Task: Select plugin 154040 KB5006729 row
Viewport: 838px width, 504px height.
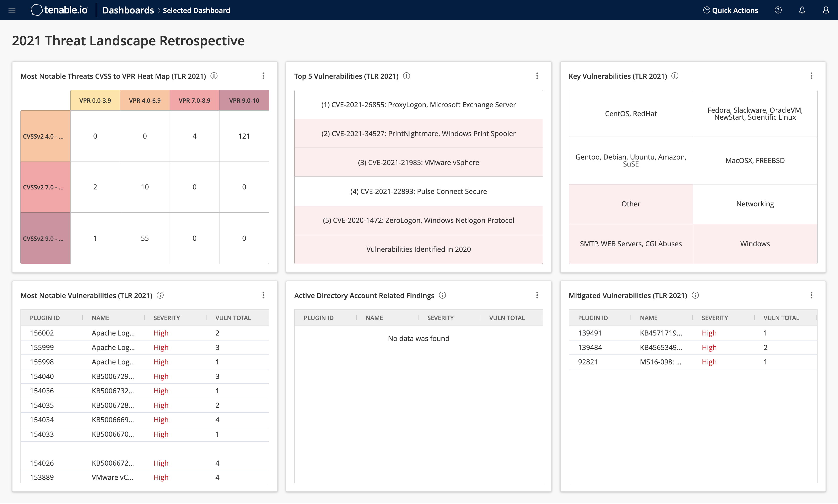Action: [x=145, y=376]
